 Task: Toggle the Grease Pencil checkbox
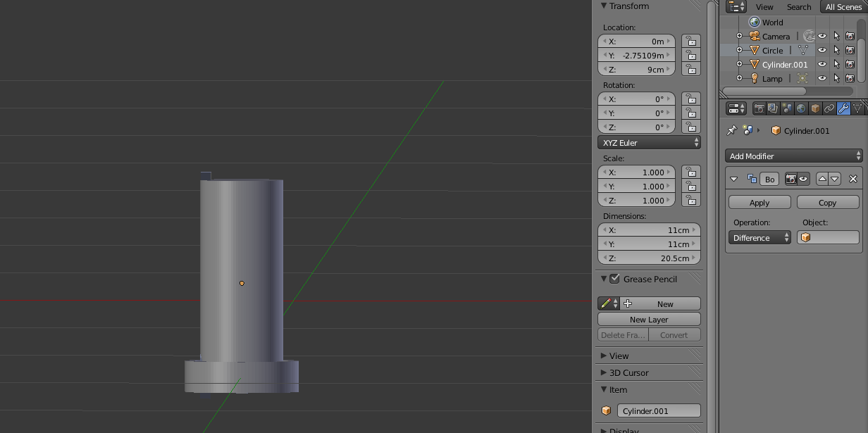(615, 279)
